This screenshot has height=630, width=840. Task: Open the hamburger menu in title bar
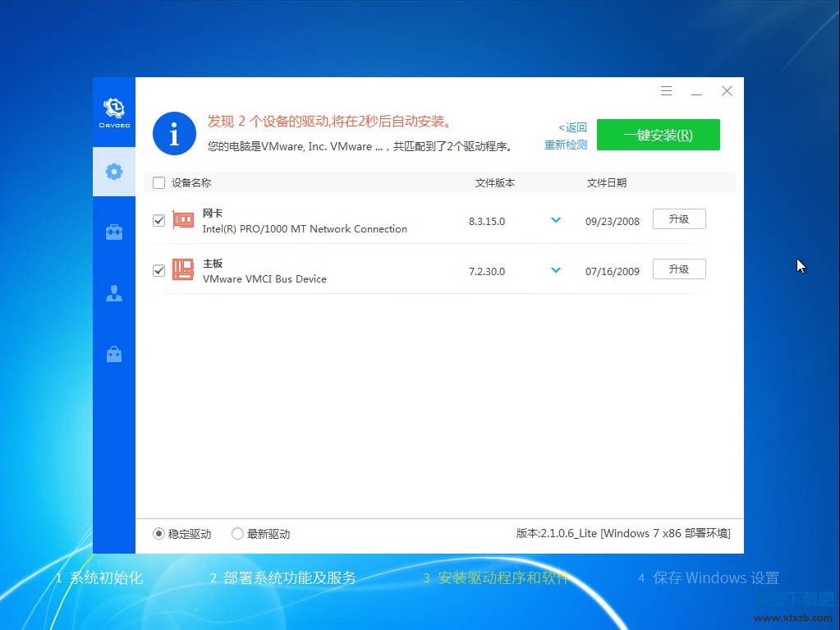pos(667,91)
